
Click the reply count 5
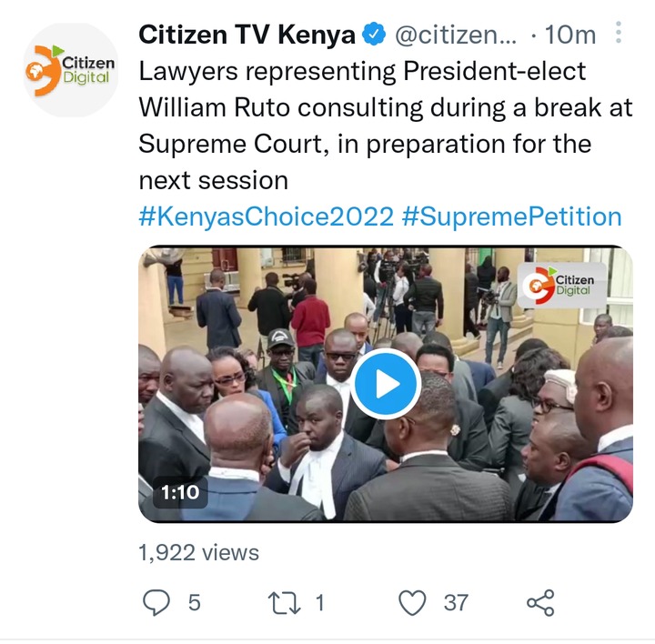(x=195, y=603)
